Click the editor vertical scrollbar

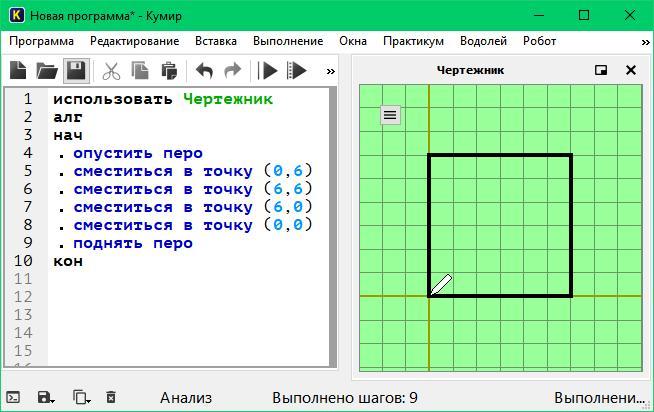(x=333, y=226)
